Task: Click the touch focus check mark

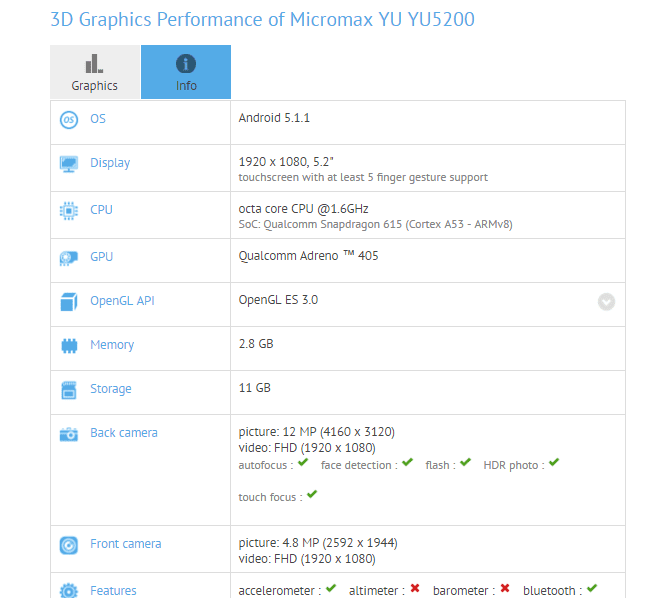Action: pyautogui.click(x=312, y=494)
